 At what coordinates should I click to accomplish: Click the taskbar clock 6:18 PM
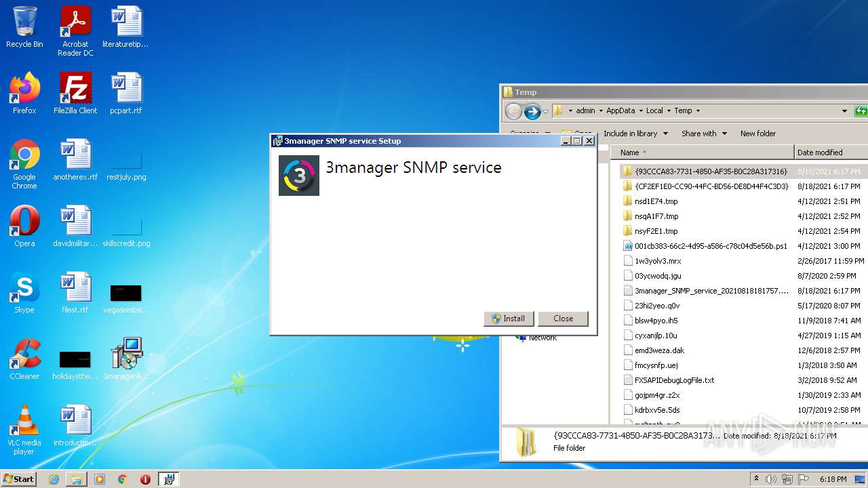point(833,479)
